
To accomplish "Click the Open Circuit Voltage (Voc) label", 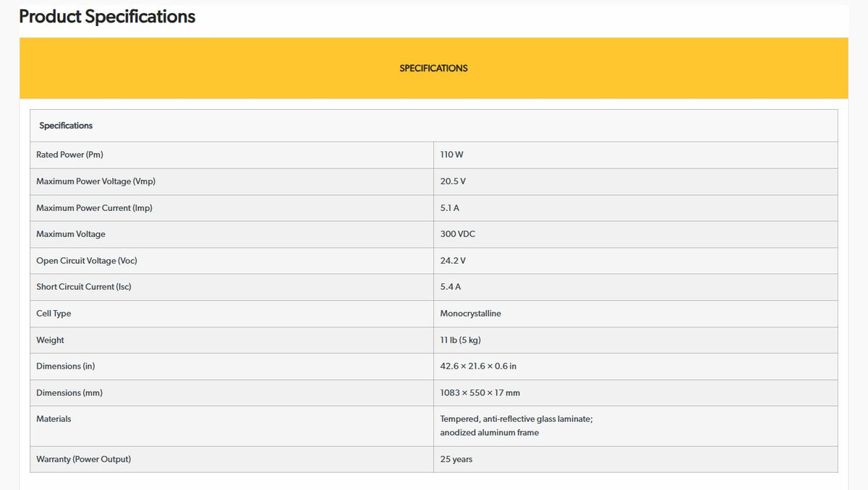I will coord(87,261).
